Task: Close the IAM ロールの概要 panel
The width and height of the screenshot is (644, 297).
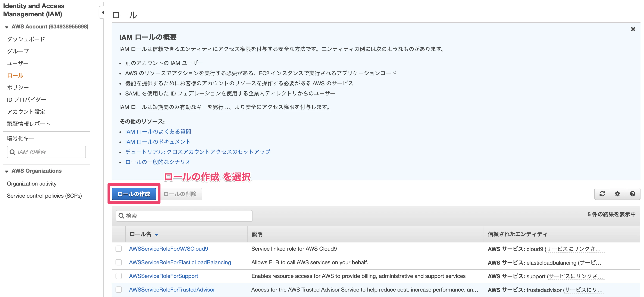Action: [633, 29]
